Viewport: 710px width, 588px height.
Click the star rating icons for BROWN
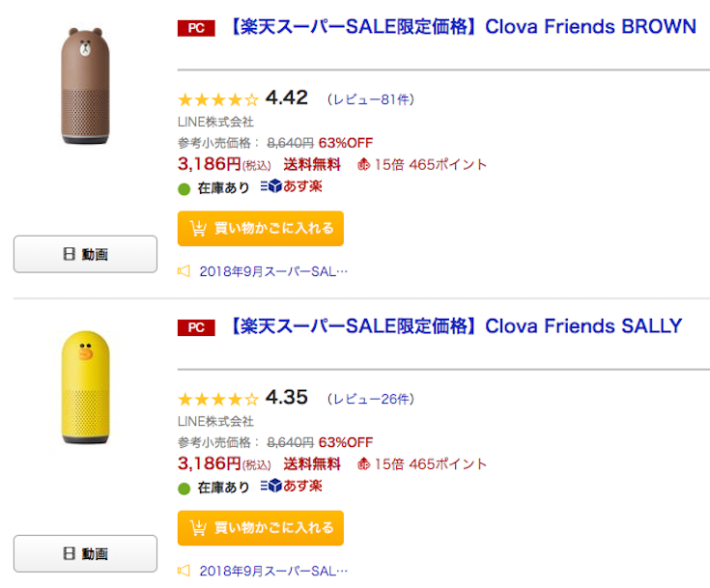coord(218,99)
